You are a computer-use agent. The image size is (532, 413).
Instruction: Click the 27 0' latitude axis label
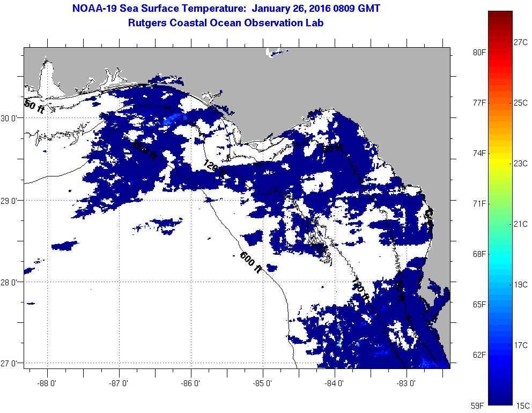point(12,364)
